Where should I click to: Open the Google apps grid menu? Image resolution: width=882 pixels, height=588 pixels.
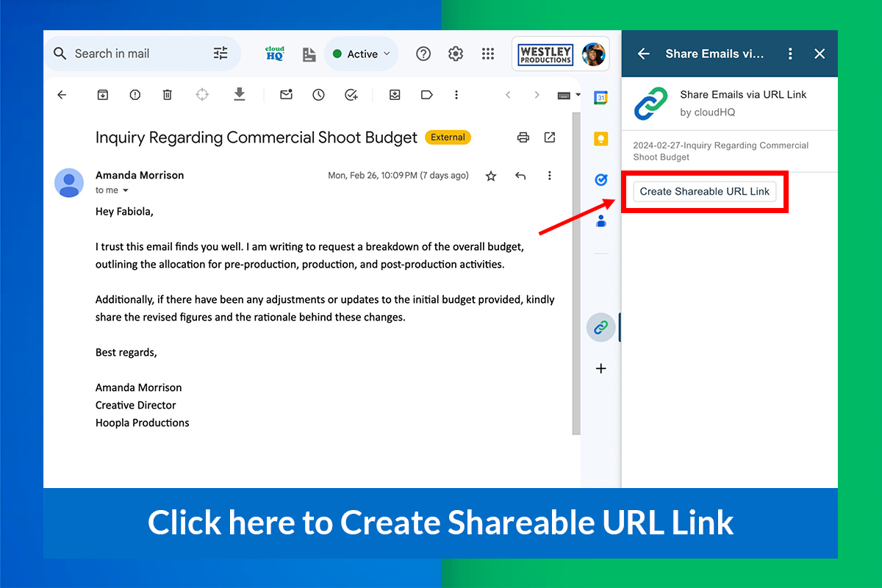488,53
